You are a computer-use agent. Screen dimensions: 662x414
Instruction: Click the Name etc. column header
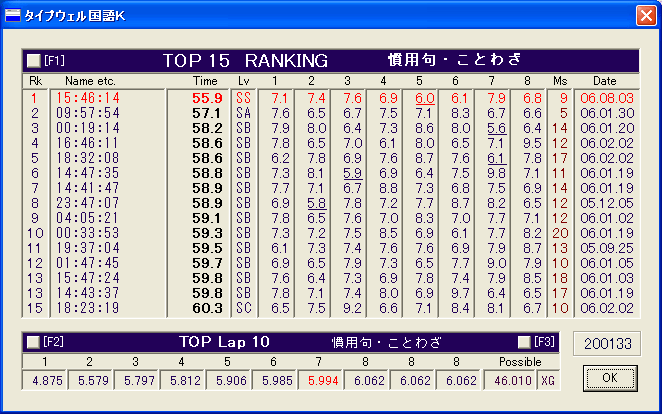pyautogui.click(x=90, y=81)
